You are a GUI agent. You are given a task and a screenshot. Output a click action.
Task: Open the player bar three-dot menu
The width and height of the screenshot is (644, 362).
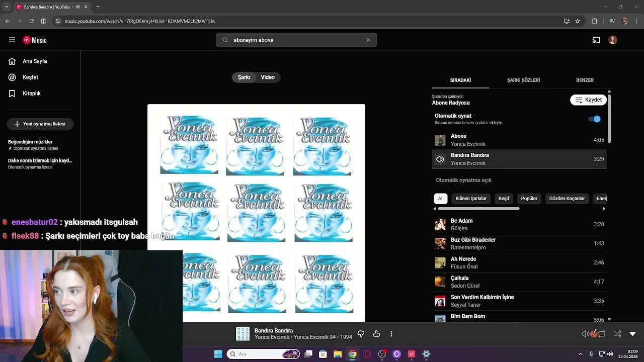(391, 334)
